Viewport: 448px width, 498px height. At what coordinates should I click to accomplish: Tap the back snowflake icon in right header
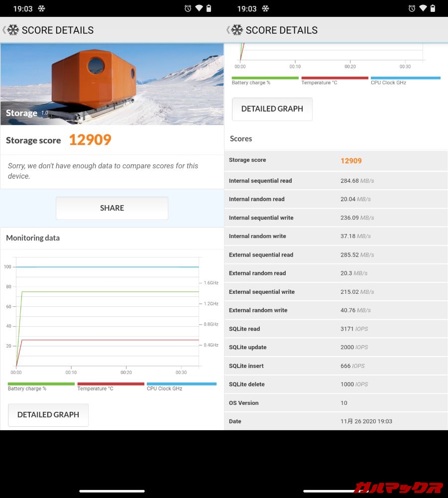(236, 30)
